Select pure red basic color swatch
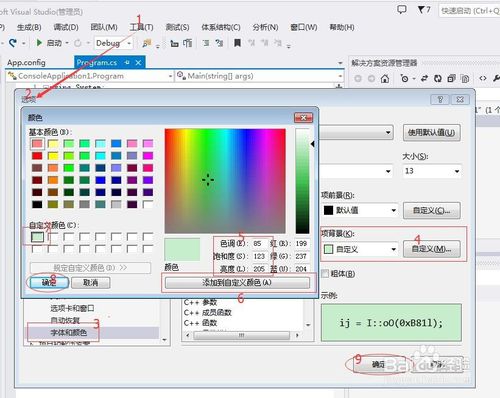This screenshot has height=398, width=500. pyautogui.click(x=37, y=156)
